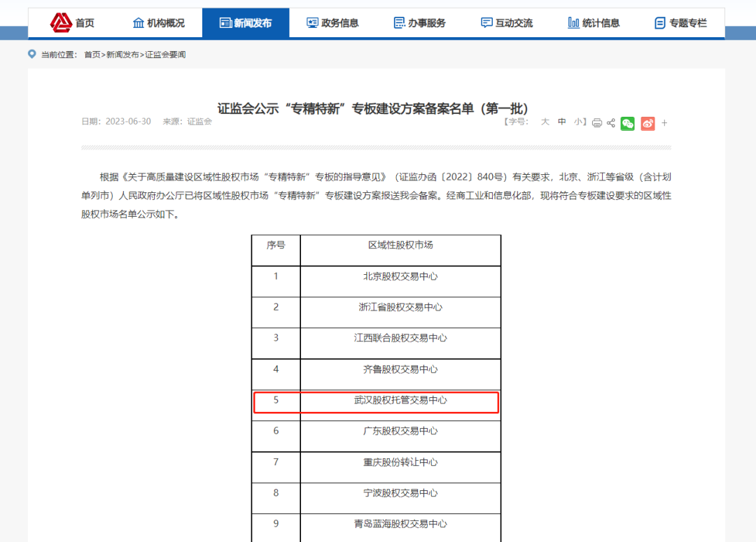756x542 pixels.
Task: Go to 证监会要闻 in the breadcrumb
Action: click(x=165, y=55)
